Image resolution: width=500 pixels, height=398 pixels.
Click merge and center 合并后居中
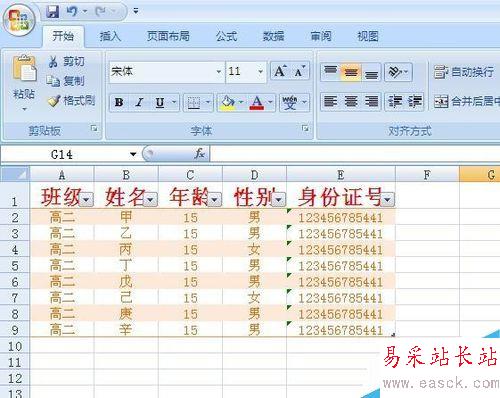click(467, 101)
